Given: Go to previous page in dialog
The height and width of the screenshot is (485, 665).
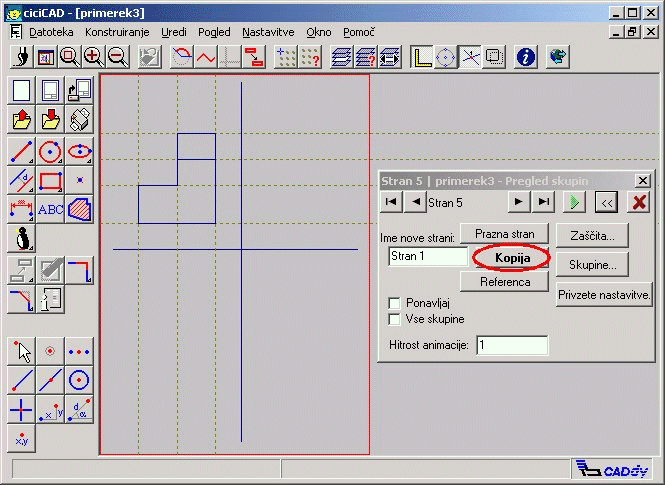Looking at the screenshot, I should [416, 202].
